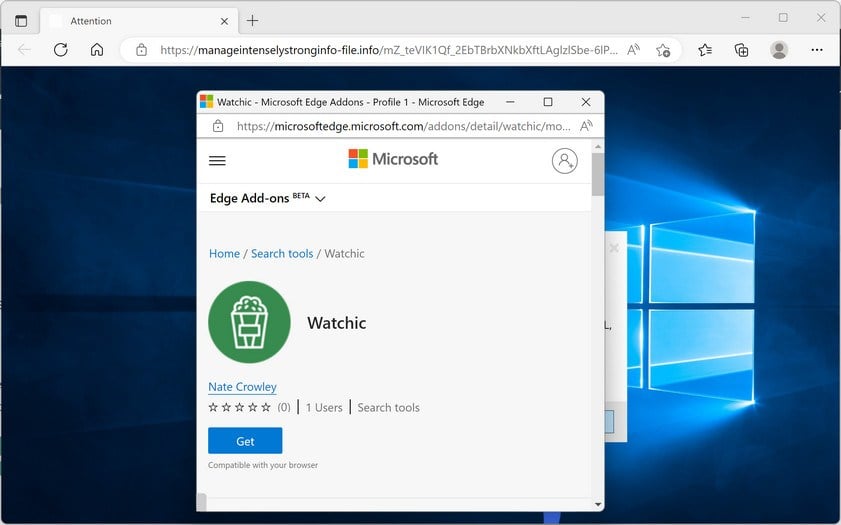This screenshot has width=841, height=525.
Task: Maximize the main browser window
Action: 783,18
